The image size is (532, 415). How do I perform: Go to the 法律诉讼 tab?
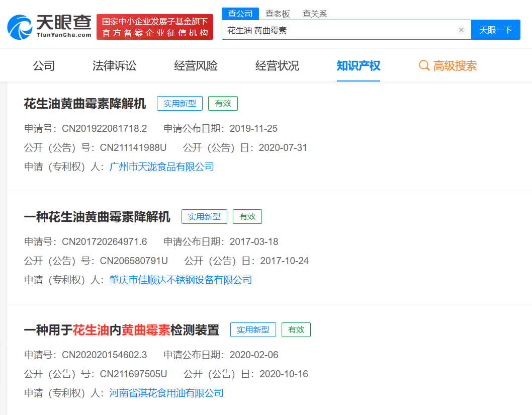(x=114, y=66)
